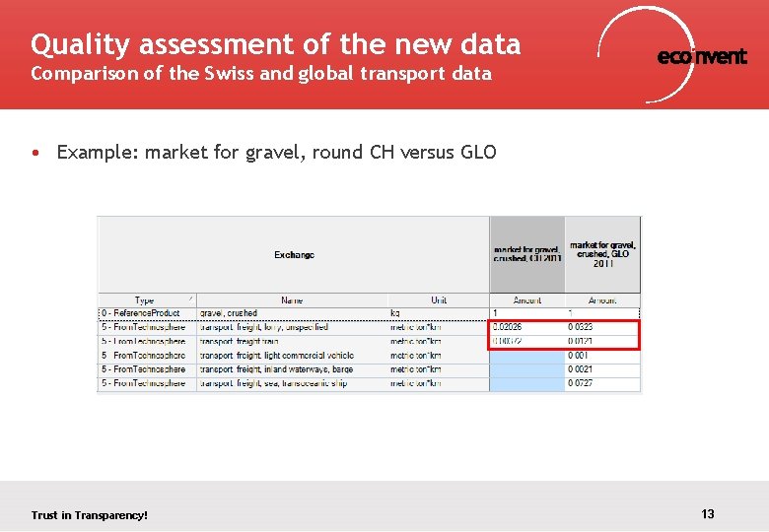Select the Type cell of the lorry transport row
Image resolution: width=769 pixels, height=532 pixels.
[147, 327]
